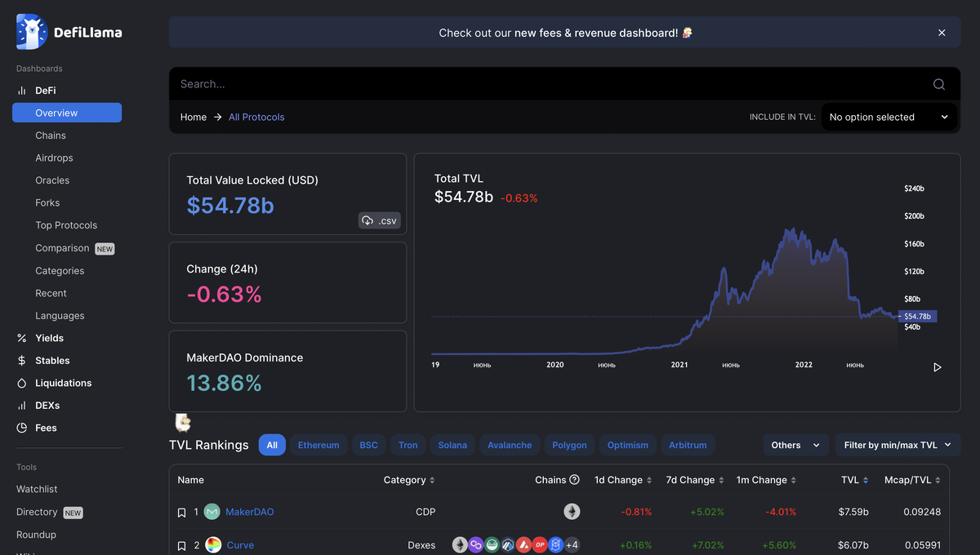Open Top Protocols in sidebar

[x=66, y=225]
